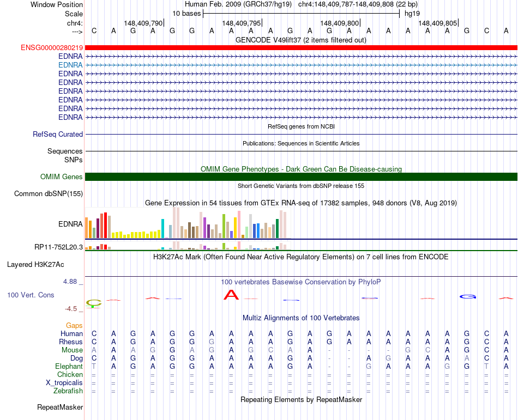This screenshot has height=420, width=518.
Task: Select the Zebrafish alignment row label
Action: coord(68,391)
